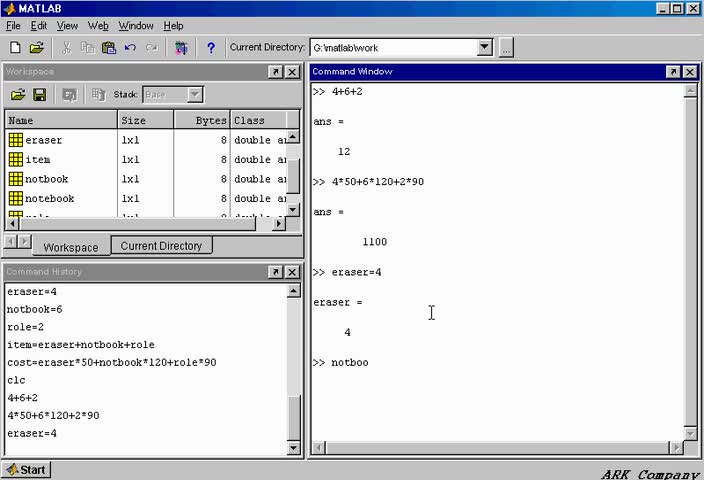Viewport: 704px width, 480px height.
Task: Click the Open selection icon in Workspace toolbar
Action: [x=70, y=95]
